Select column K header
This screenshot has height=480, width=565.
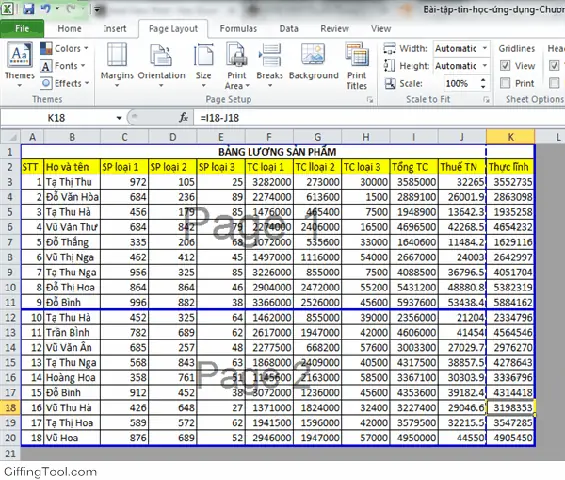[510, 137]
